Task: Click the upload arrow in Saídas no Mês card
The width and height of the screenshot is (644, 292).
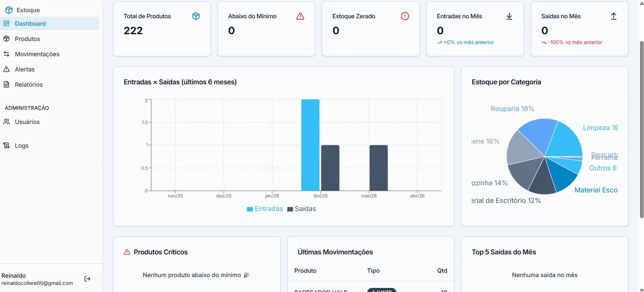Action: (x=614, y=16)
